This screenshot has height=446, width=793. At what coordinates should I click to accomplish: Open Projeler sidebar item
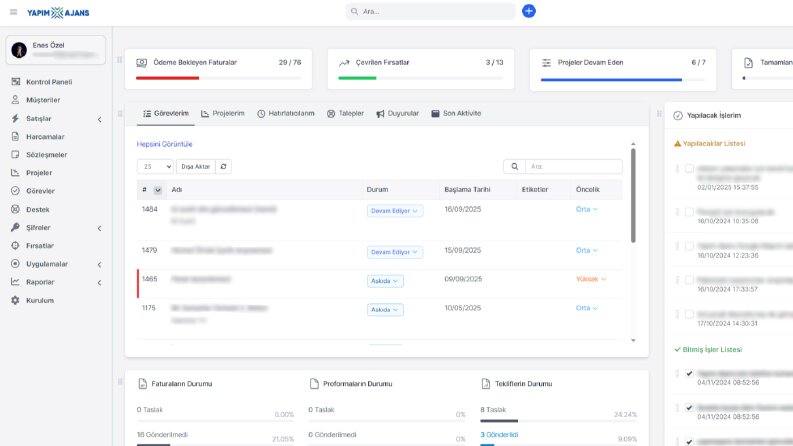pos(39,173)
